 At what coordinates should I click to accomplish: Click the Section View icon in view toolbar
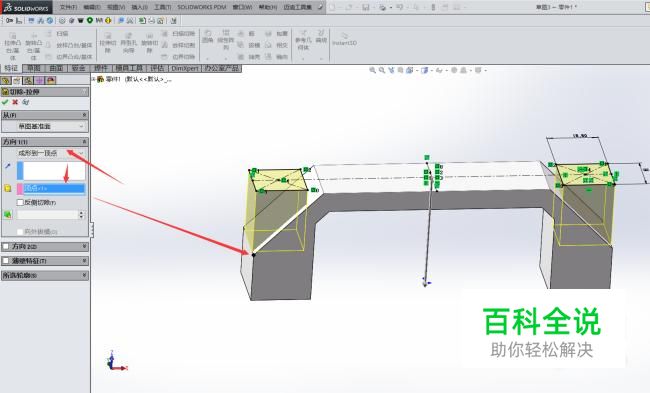pos(400,70)
